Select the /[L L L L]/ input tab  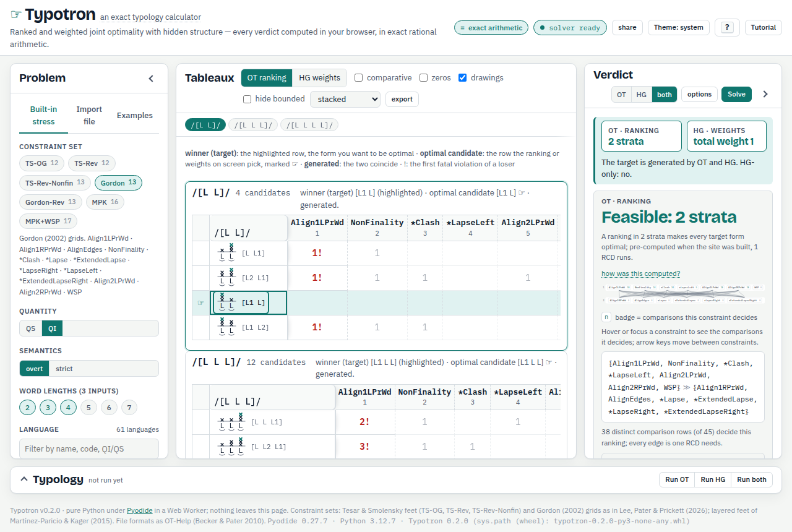coord(309,125)
